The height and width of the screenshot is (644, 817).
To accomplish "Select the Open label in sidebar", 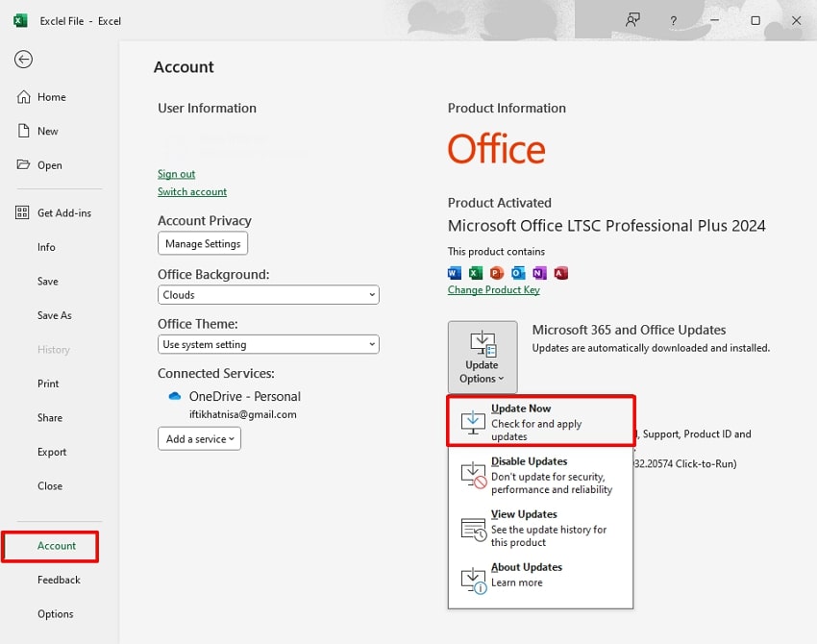I will coord(50,165).
